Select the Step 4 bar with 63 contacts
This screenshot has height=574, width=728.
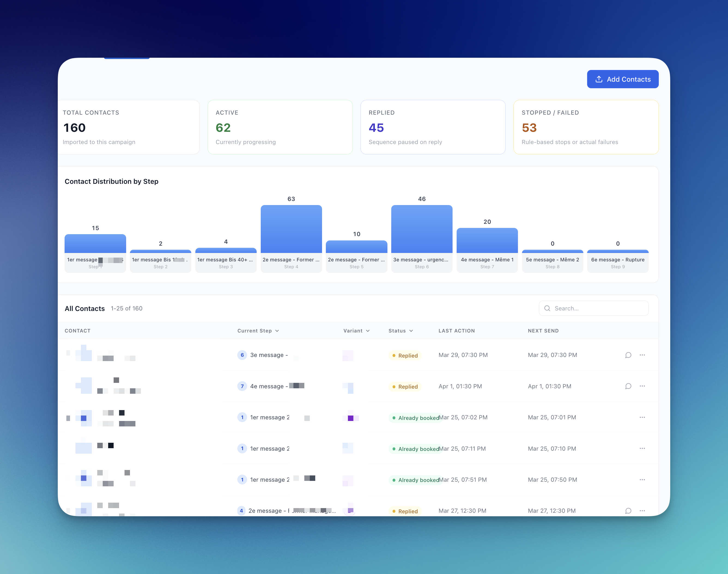[291, 229]
